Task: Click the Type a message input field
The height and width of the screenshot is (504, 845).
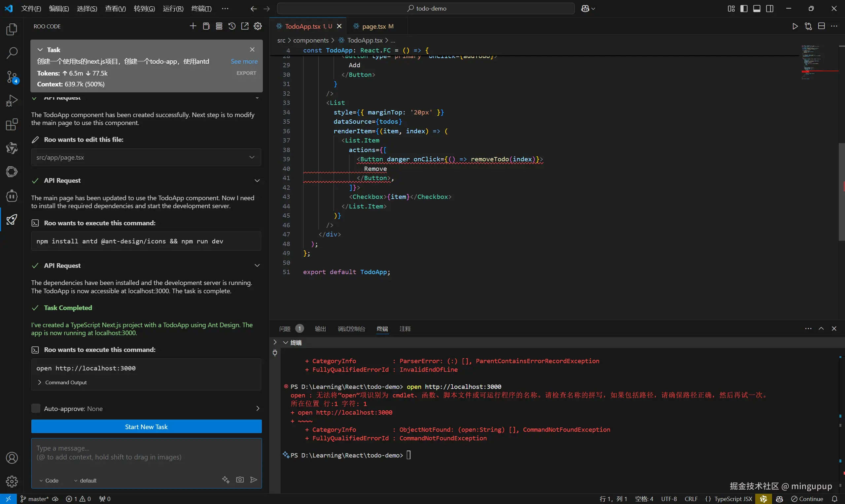Action: coord(146,454)
